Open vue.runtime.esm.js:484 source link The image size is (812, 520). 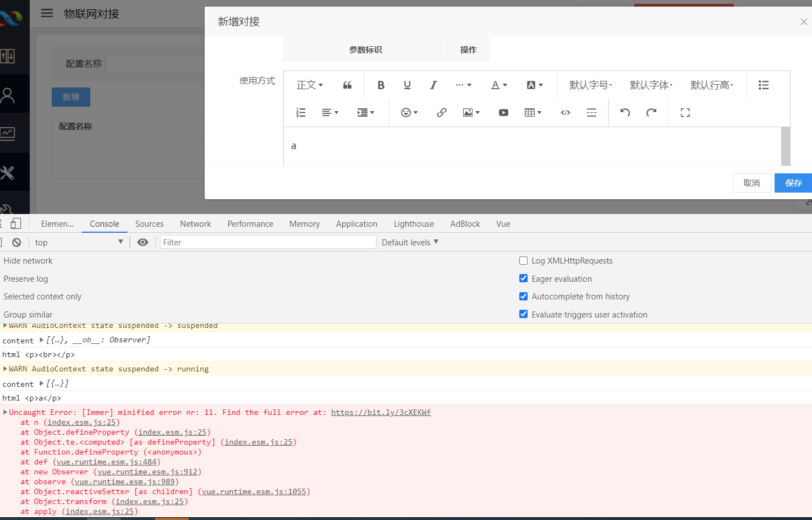coord(107,462)
